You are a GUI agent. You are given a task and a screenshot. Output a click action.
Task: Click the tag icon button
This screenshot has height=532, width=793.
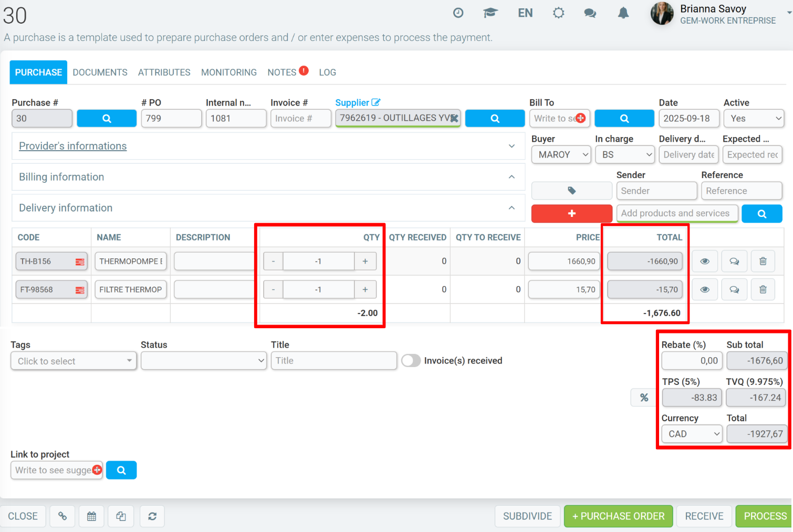pyautogui.click(x=571, y=191)
